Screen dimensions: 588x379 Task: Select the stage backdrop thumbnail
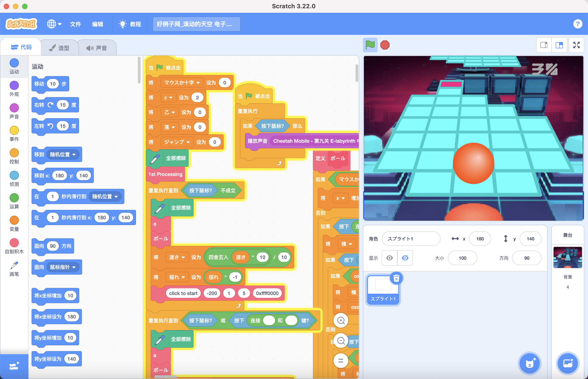568,257
